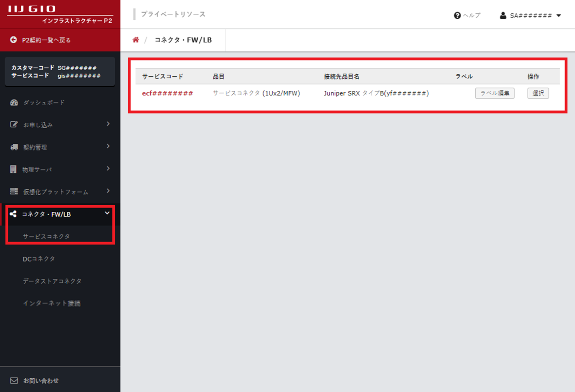Click the 接続先品目名 column header
This screenshot has width=575, height=392.
(342, 76)
